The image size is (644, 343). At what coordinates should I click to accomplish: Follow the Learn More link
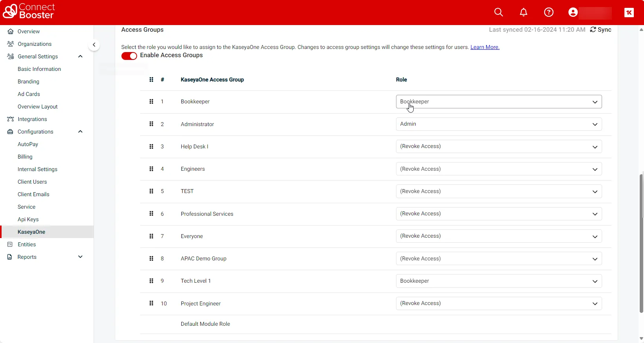click(485, 47)
